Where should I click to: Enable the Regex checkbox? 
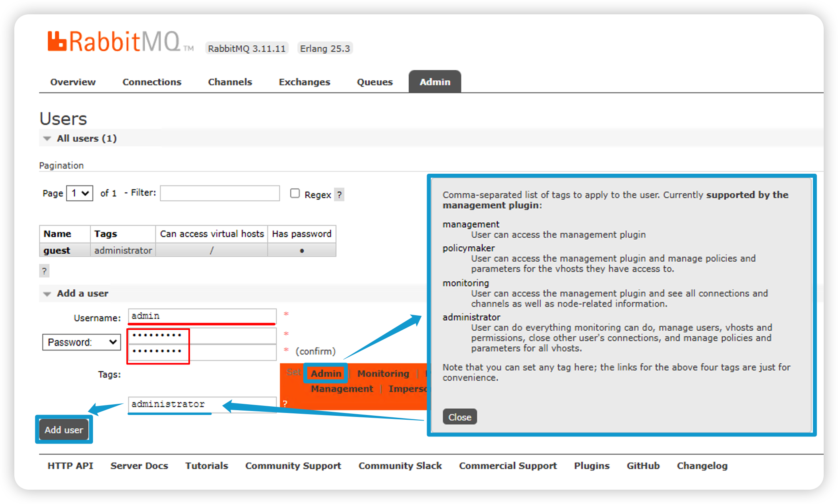pyautogui.click(x=295, y=194)
